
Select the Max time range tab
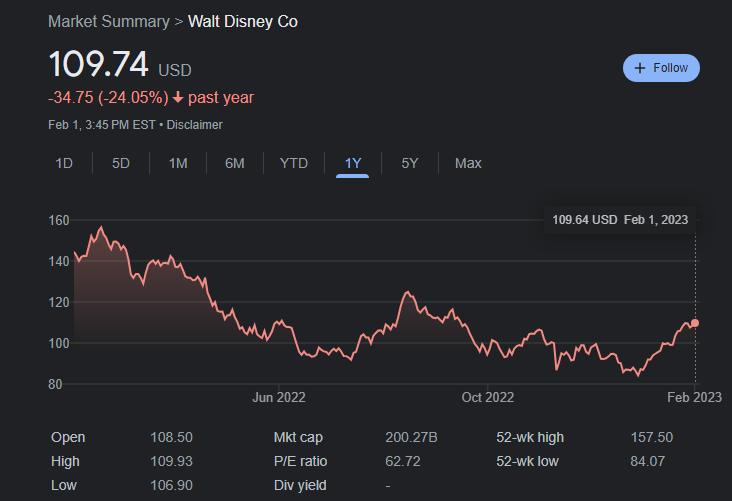click(468, 163)
